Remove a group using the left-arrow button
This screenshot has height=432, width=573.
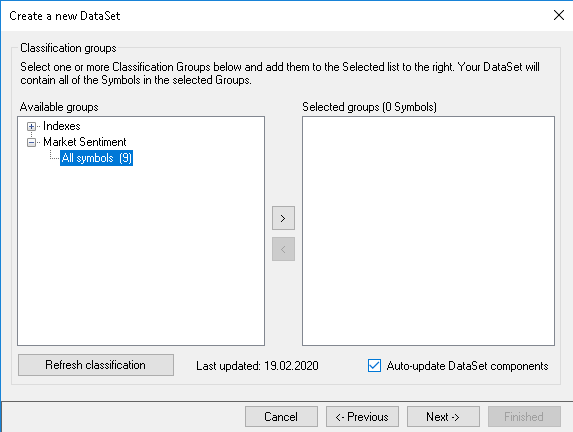(283, 249)
